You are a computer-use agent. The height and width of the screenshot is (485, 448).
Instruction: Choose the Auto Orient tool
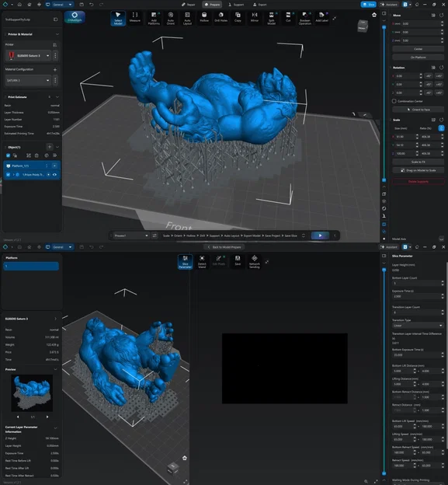point(171,18)
